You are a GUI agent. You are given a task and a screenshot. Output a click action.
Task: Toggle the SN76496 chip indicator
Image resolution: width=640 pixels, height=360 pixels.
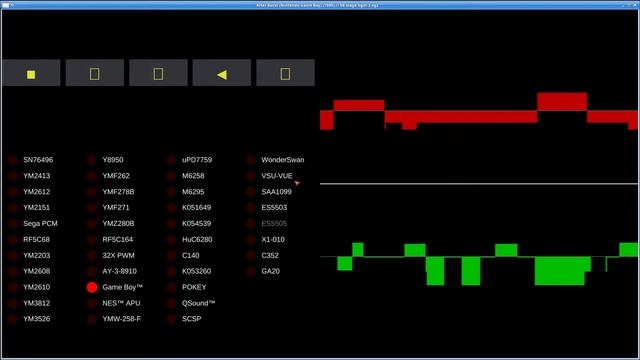13,160
